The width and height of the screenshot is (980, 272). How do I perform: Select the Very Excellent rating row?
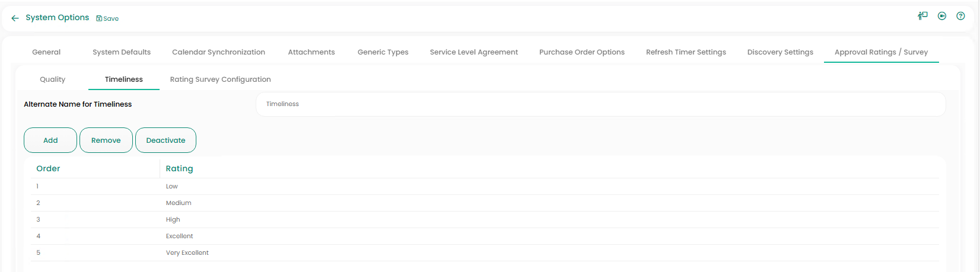pos(187,253)
